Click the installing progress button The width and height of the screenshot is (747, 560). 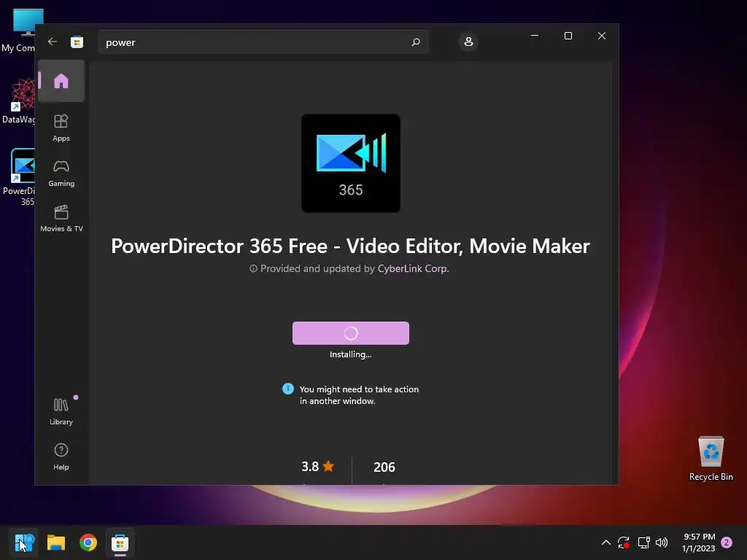click(x=351, y=332)
